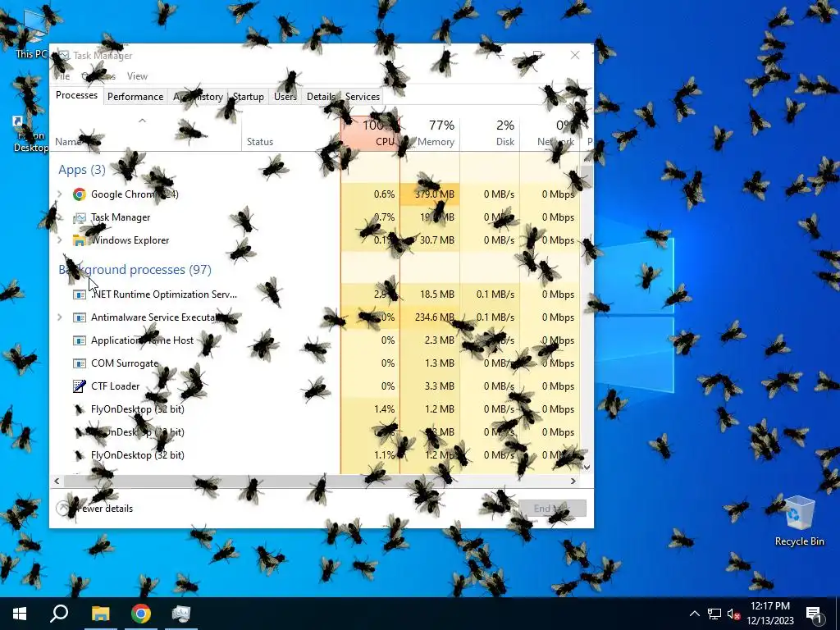Screen dimensions: 840x630
Task: Sort by the Disk column header
Action: [x=490, y=133]
